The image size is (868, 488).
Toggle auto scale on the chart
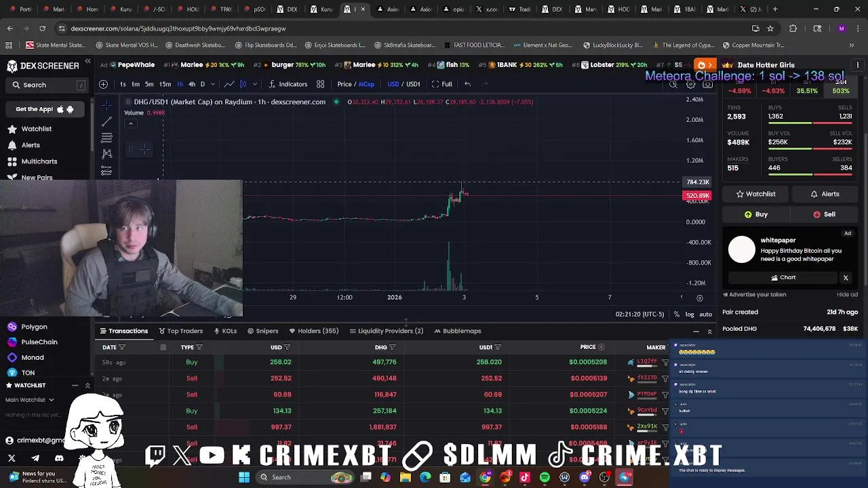click(705, 314)
